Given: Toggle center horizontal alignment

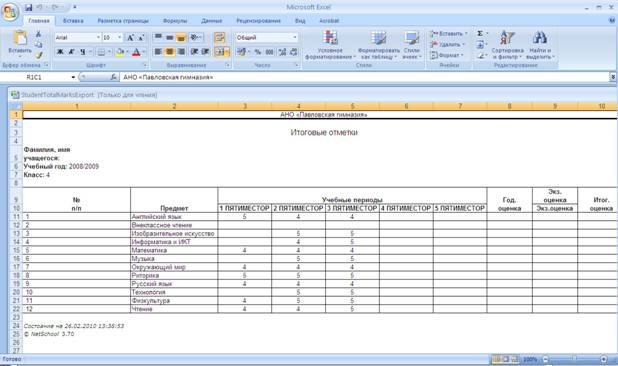Looking at the screenshot, I should click(169, 52).
